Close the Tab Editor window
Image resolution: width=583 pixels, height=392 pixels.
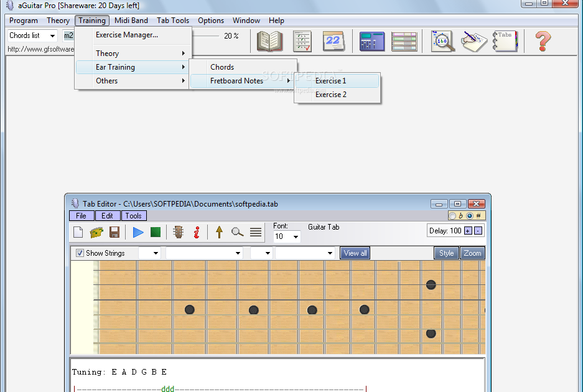(x=476, y=204)
